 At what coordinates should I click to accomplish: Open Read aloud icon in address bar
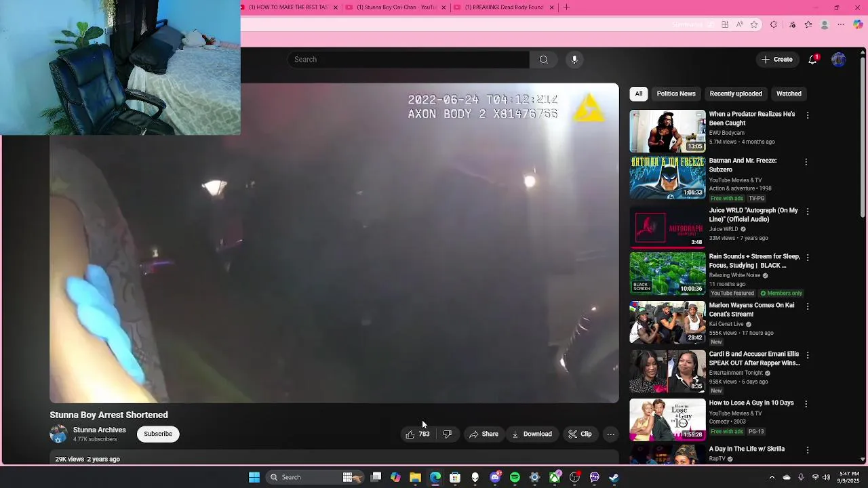point(740,24)
